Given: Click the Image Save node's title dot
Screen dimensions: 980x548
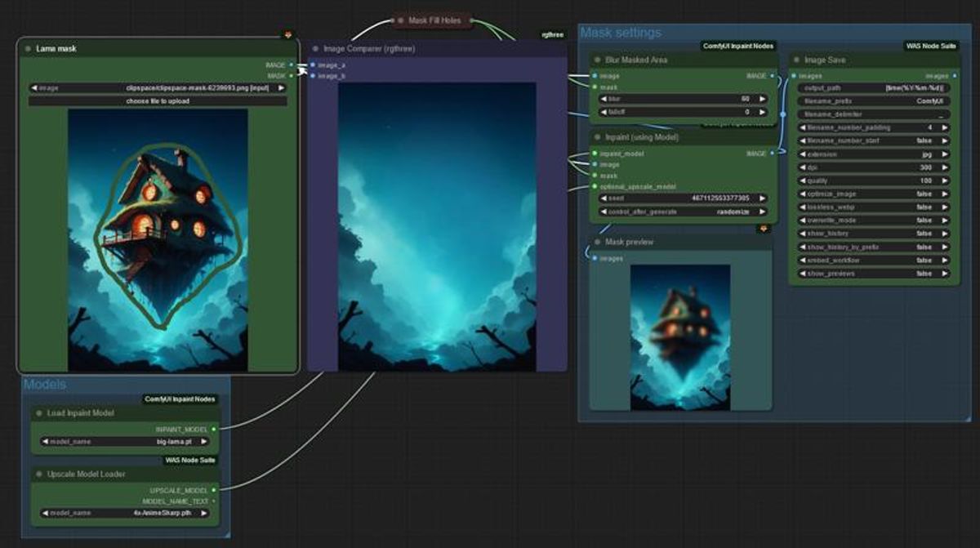Looking at the screenshot, I should click(796, 60).
